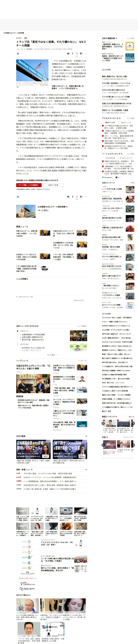138x644 pixels.
Task: Open ranking item 神奈川知事「せめてもの50万円」
Action: 119,142
